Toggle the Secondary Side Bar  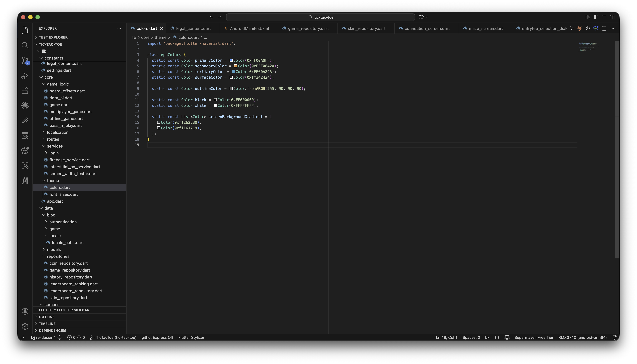click(612, 17)
